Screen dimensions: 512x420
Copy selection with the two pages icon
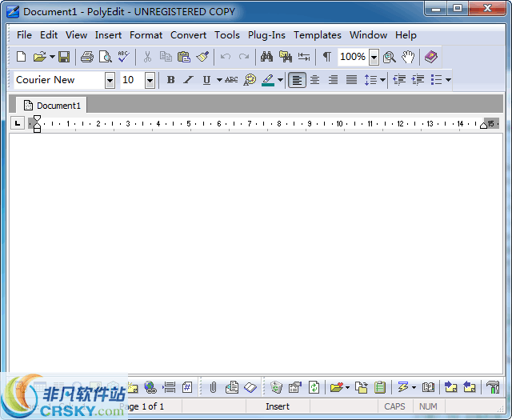click(x=166, y=57)
